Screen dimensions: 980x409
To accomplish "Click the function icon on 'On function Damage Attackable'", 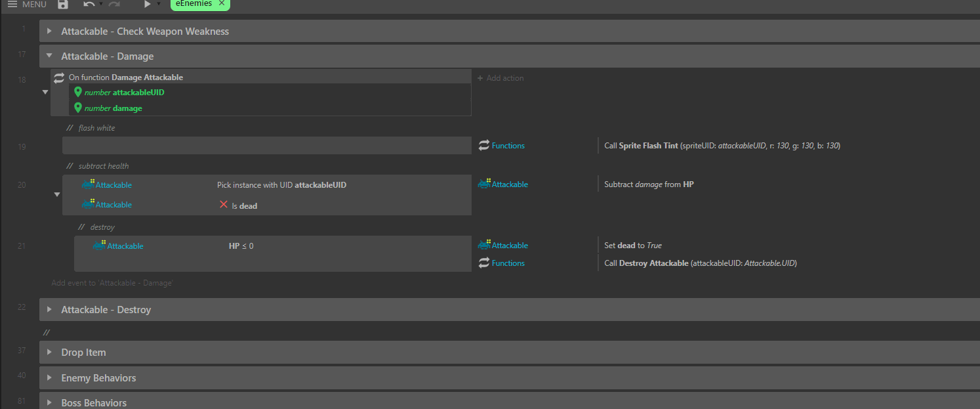I will pos(59,77).
